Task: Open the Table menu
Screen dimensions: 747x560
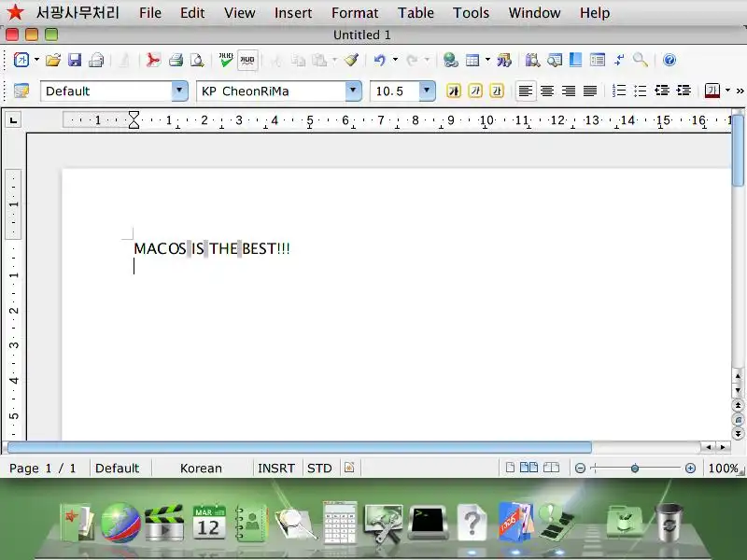Action: click(416, 13)
